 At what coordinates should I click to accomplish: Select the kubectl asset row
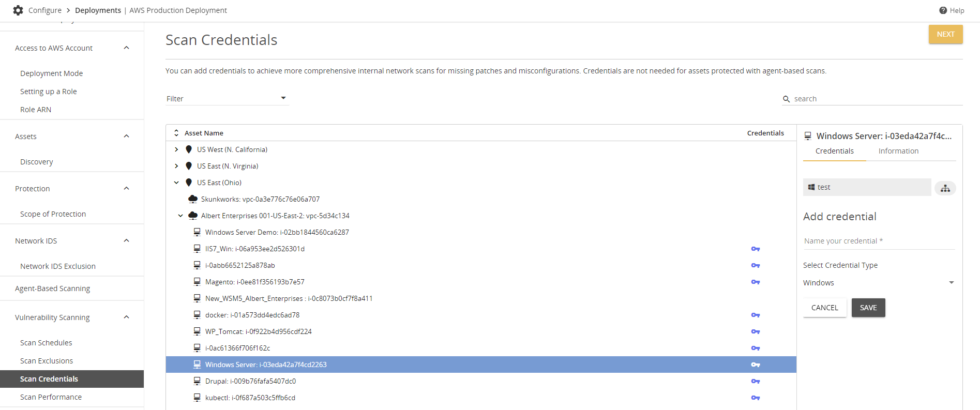pos(481,398)
